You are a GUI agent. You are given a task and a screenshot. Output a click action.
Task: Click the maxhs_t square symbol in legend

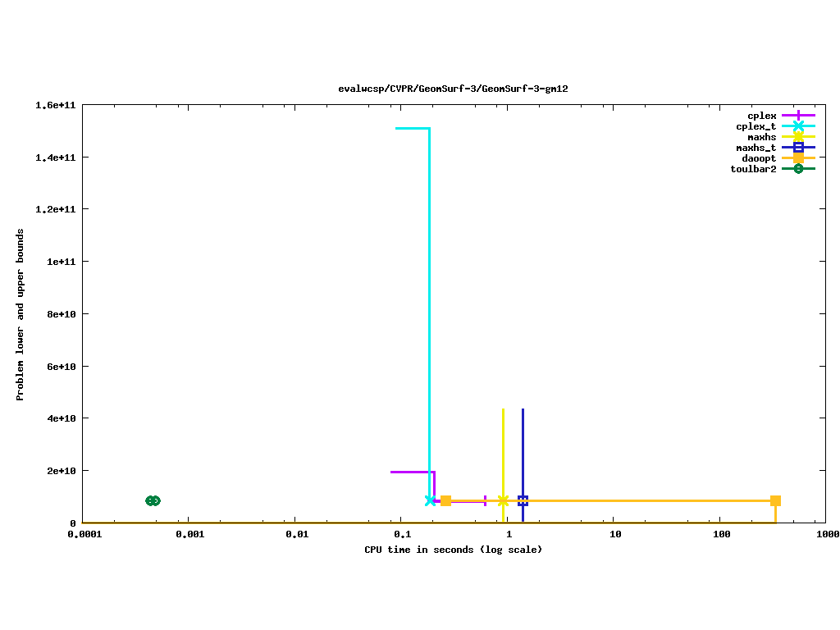(798, 148)
